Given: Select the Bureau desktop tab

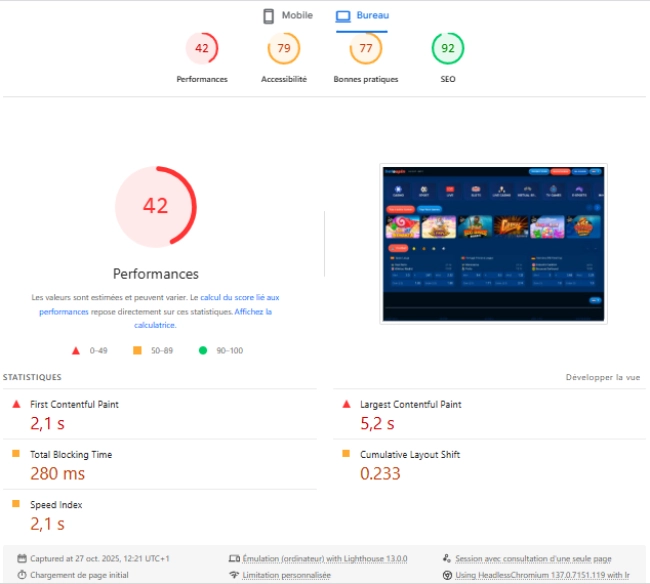Looking at the screenshot, I should point(362,16).
